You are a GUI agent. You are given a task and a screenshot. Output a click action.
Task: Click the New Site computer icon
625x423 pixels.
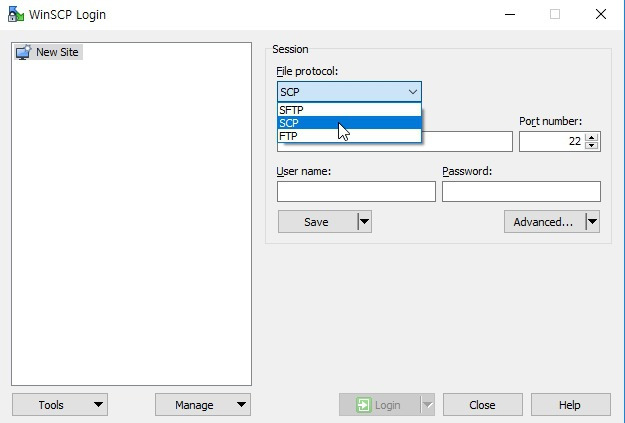pyautogui.click(x=24, y=52)
